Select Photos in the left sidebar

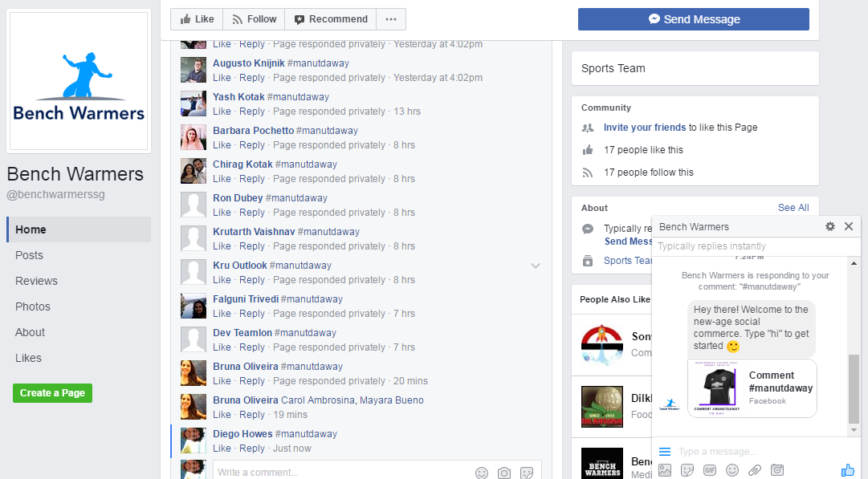(33, 306)
